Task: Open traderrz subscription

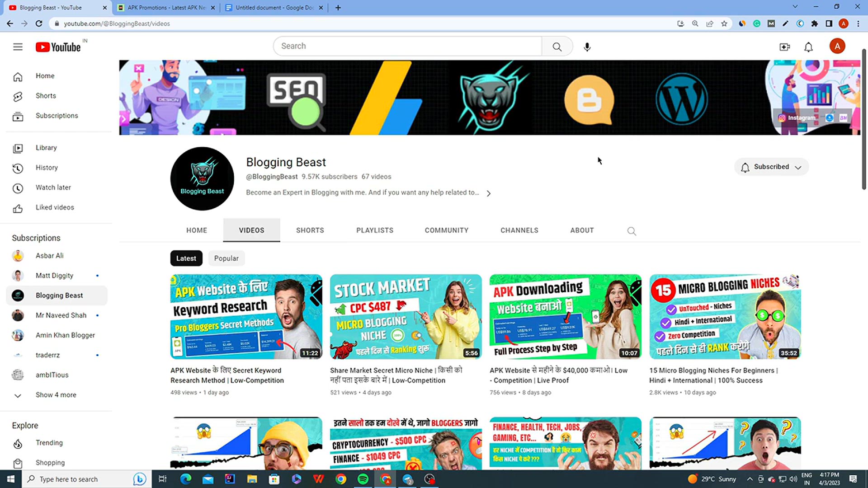Action: [x=57, y=355]
